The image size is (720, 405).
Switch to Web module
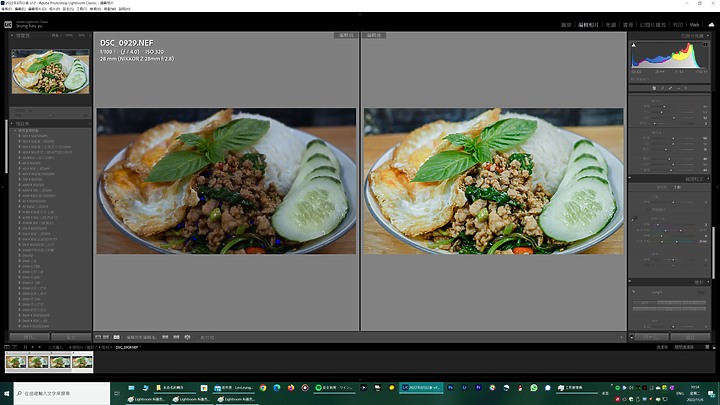[694, 25]
